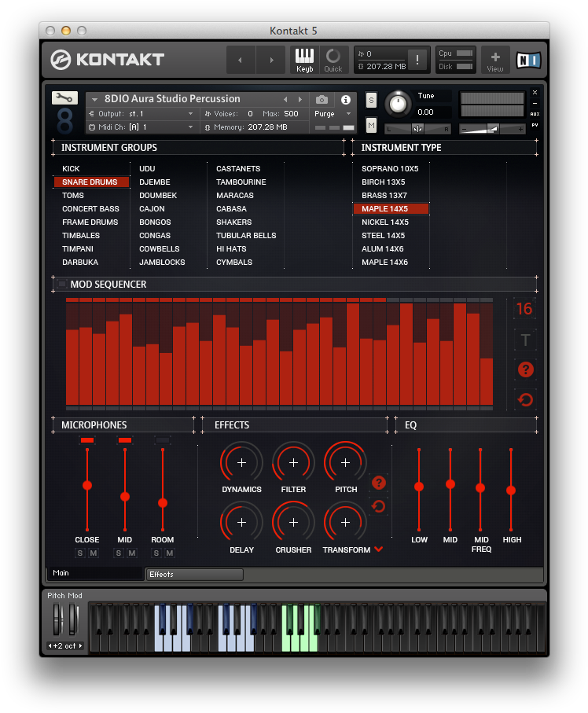
Task: Shift keyboard octave down arrow
Action: pos(50,645)
